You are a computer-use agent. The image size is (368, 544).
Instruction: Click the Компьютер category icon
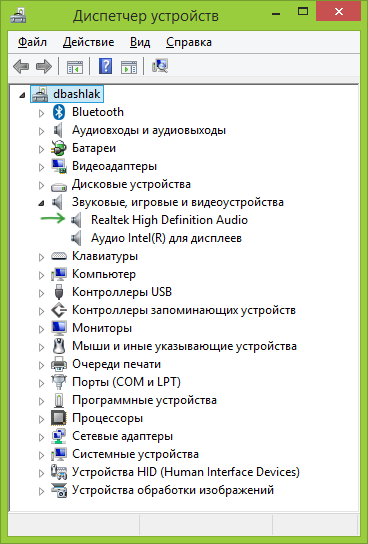(x=59, y=274)
